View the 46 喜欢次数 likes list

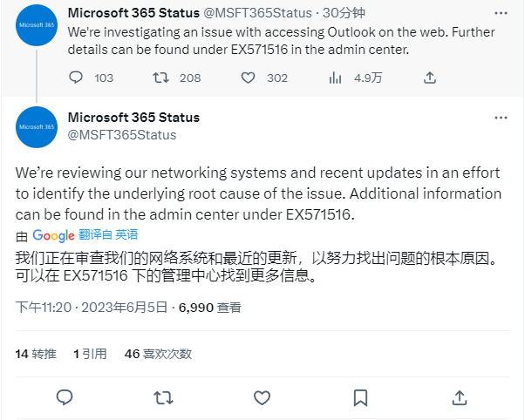[x=158, y=354]
